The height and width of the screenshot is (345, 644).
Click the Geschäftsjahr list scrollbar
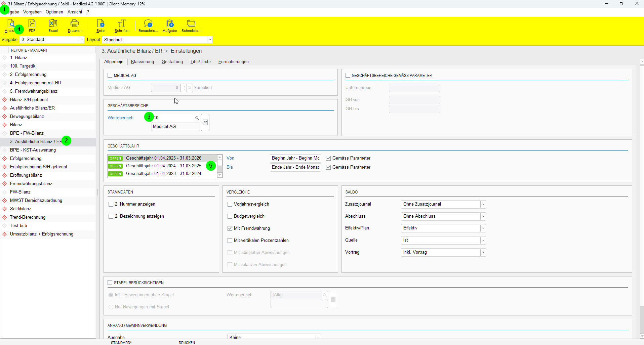coord(220,166)
